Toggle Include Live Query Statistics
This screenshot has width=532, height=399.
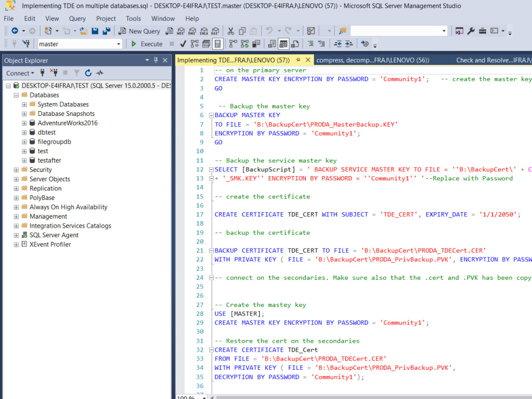point(245,44)
